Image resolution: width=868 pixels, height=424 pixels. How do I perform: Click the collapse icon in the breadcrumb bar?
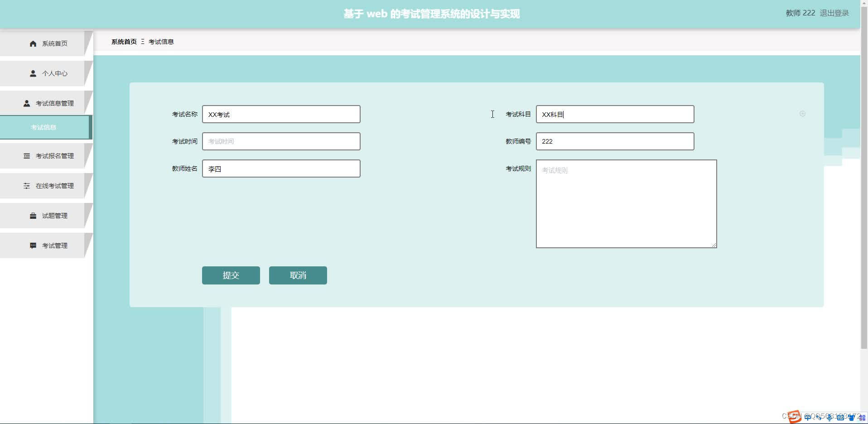pos(143,42)
